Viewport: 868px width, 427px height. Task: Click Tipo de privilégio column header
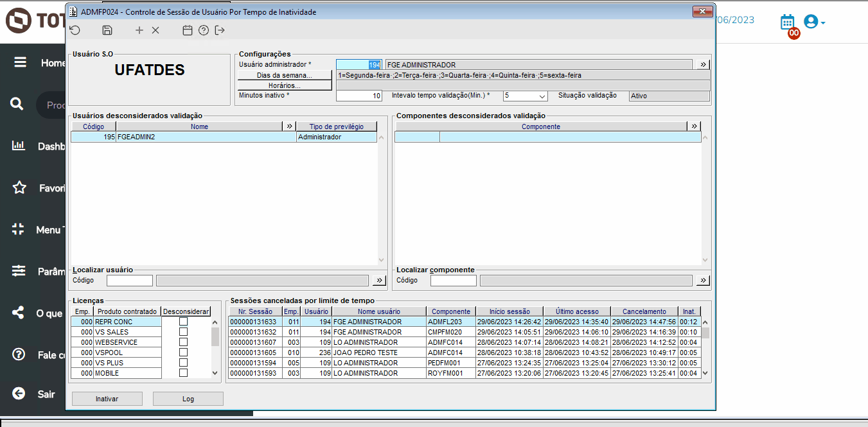[x=337, y=126]
